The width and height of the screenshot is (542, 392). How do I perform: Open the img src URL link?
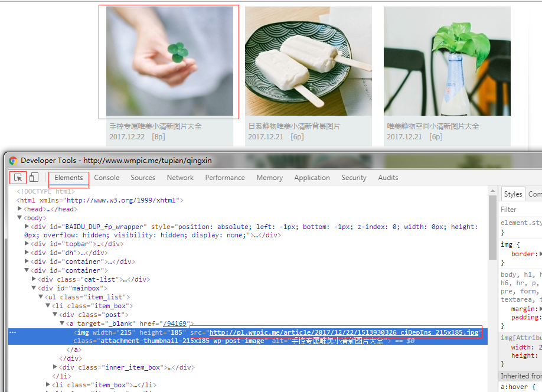click(x=344, y=332)
